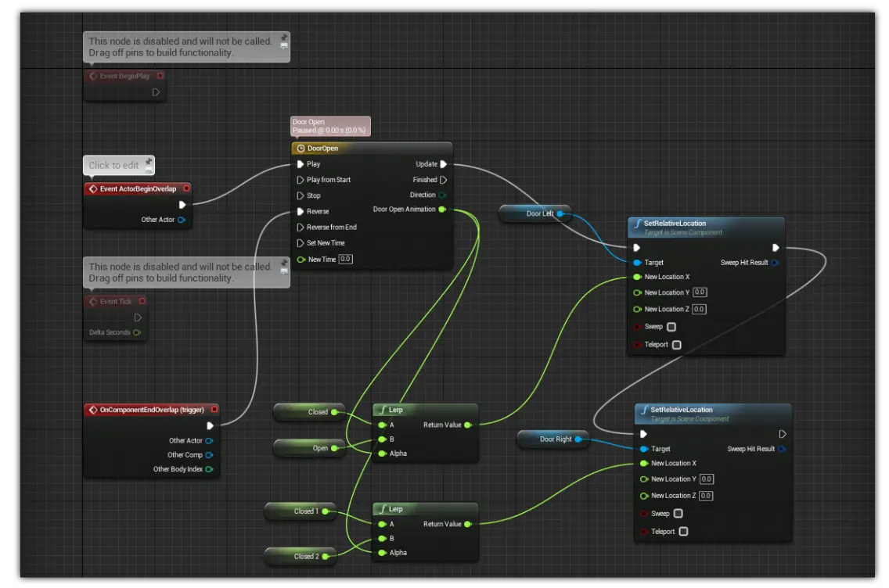Click the Event ActorBeginOverlap exec output pin
The width and height of the screenshot is (889, 588).
182,205
